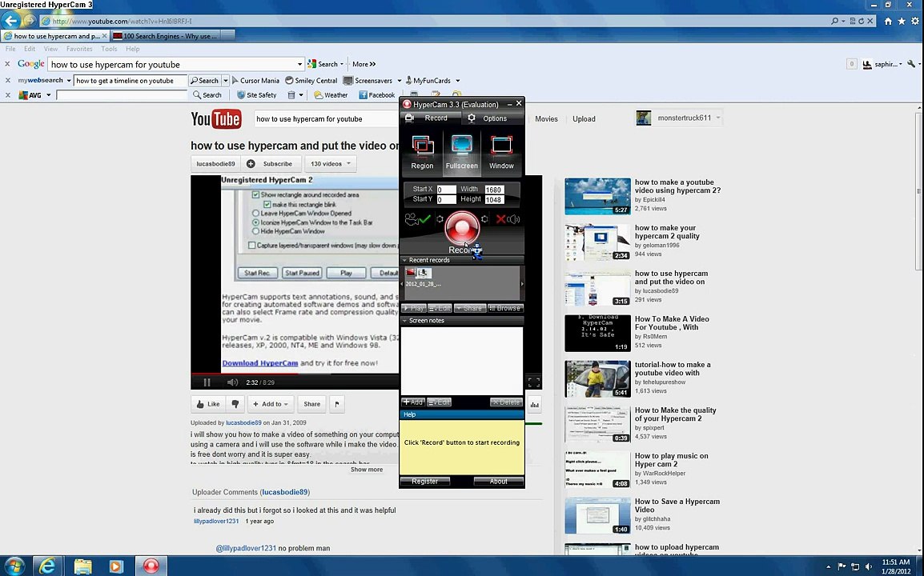Image resolution: width=924 pixels, height=576 pixels.
Task: Start recording with the red Record button
Action: [462, 227]
